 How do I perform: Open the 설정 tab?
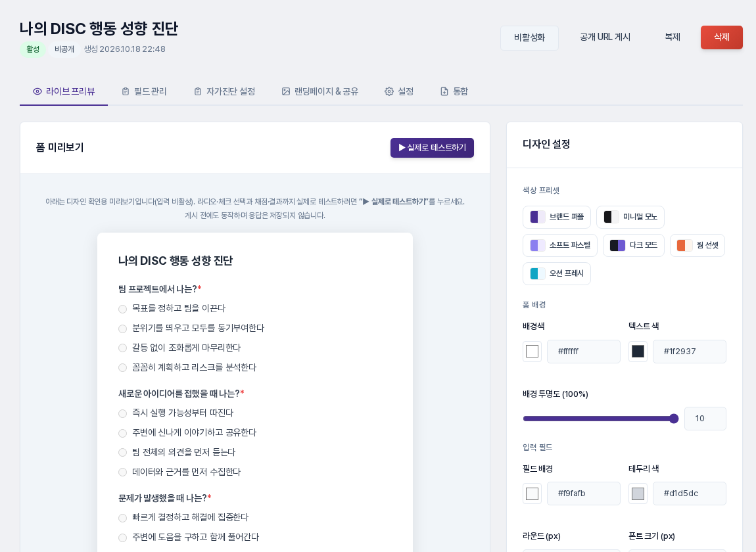[x=399, y=91]
